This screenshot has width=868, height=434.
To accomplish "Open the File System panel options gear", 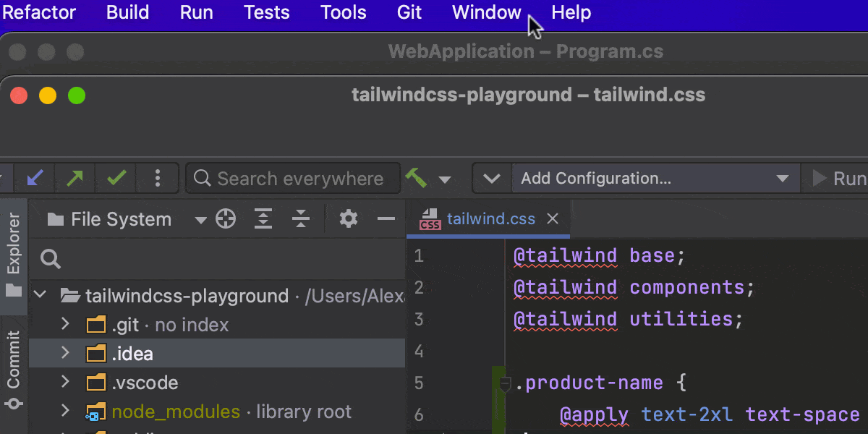I will tap(348, 218).
